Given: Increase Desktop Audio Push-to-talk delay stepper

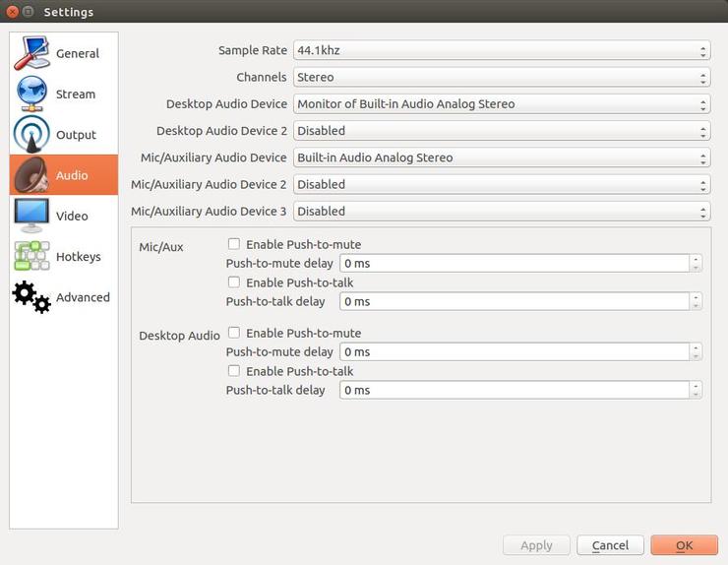Looking at the screenshot, I should (696, 386).
